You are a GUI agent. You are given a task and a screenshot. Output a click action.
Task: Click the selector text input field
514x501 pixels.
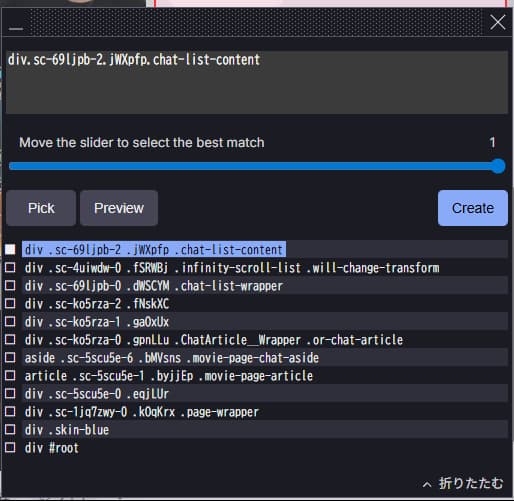pyautogui.click(x=257, y=82)
